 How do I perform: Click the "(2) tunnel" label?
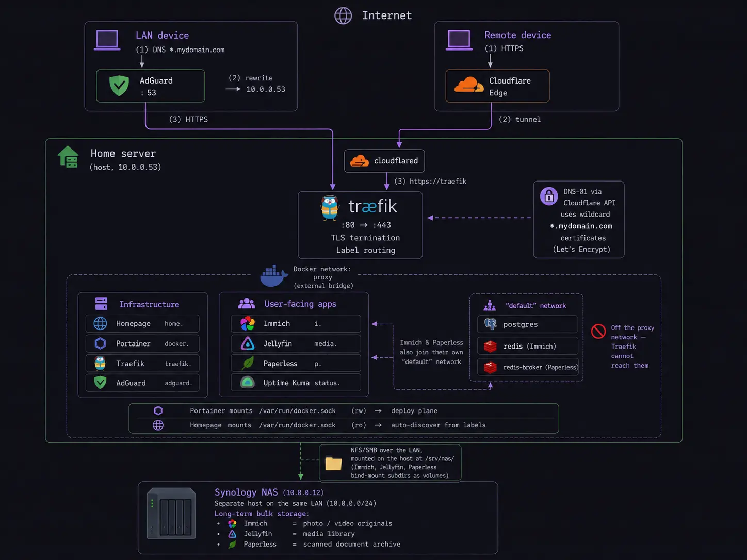point(519,119)
